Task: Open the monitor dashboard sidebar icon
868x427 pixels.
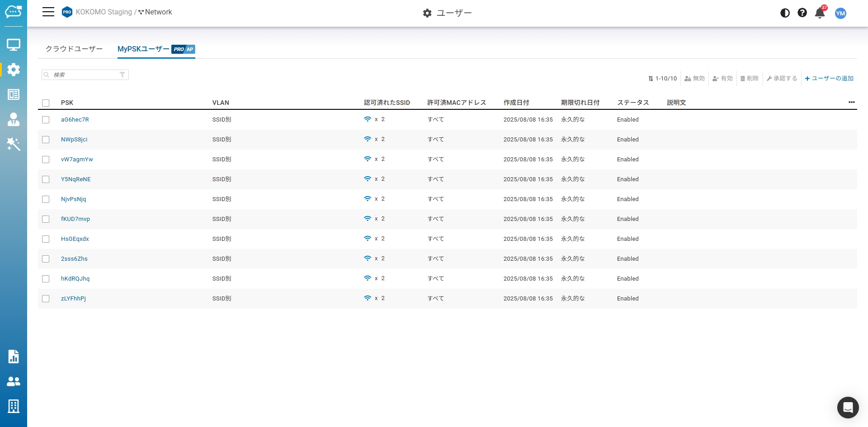Action: tap(14, 45)
